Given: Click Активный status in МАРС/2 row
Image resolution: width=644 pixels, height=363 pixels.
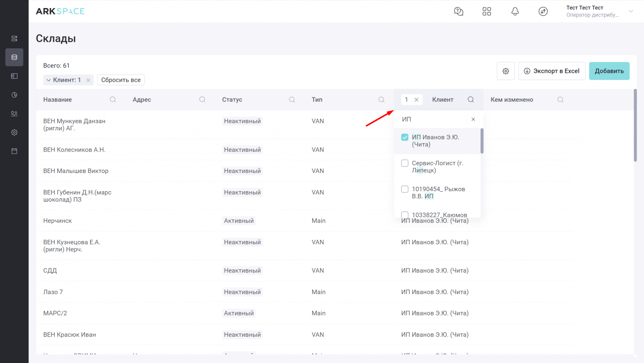Looking at the screenshot, I should 239,313.
